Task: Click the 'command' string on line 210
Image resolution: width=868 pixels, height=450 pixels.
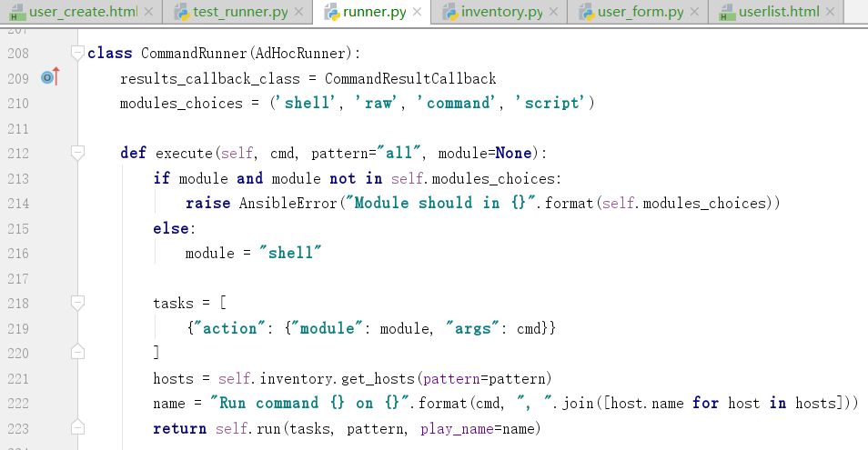Action: [459, 103]
